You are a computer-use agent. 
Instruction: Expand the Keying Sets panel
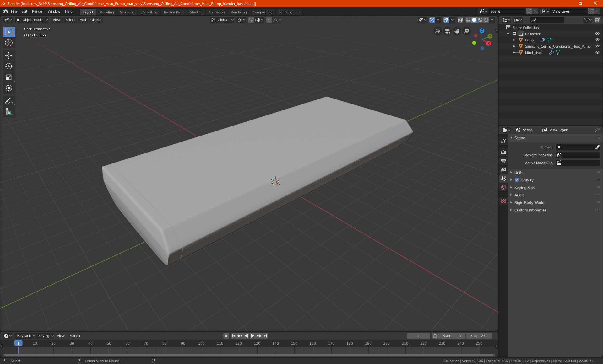pyautogui.click(x=524, y=188)
